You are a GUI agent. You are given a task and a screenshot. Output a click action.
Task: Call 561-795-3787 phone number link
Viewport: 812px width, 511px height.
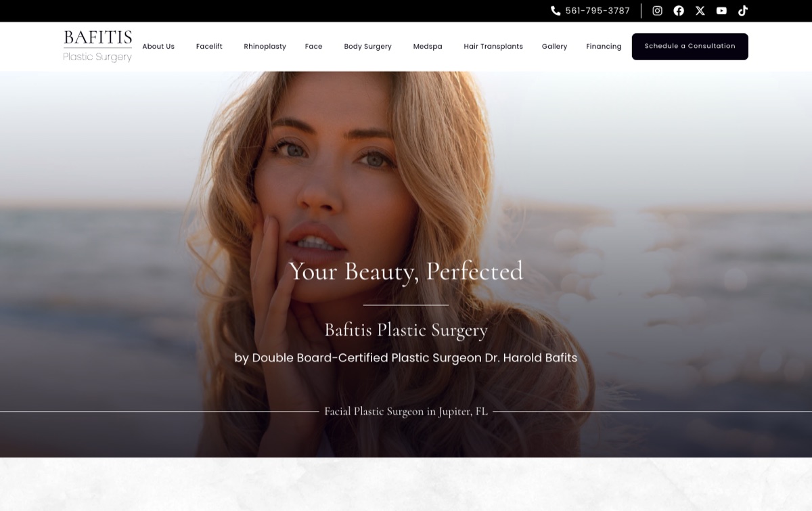pos(597,11)
